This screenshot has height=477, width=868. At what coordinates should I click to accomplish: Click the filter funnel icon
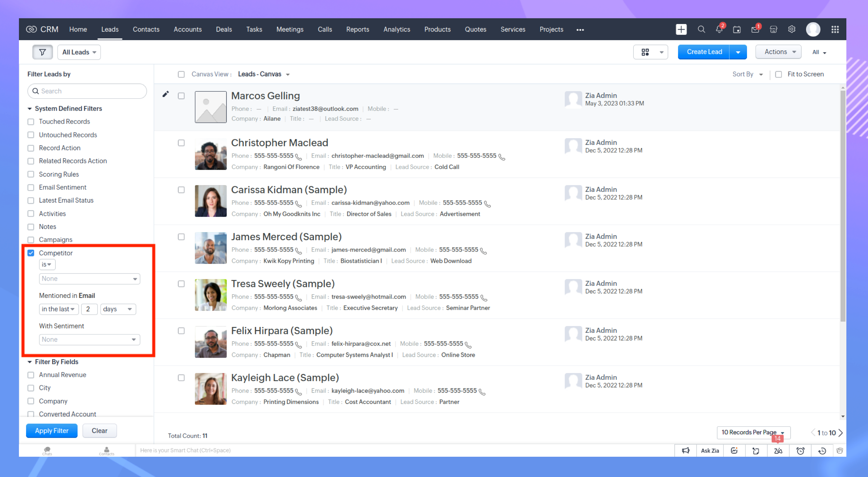tap(42, 52)
